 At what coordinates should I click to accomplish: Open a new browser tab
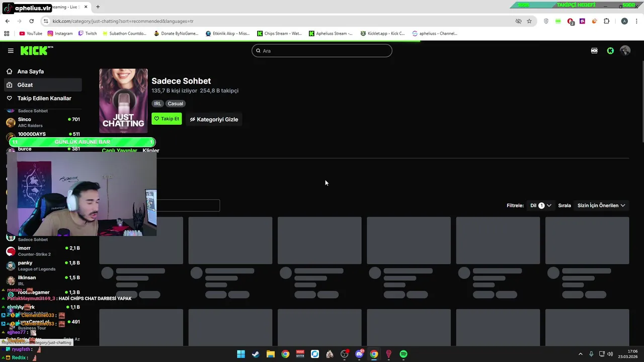[98, 7]
